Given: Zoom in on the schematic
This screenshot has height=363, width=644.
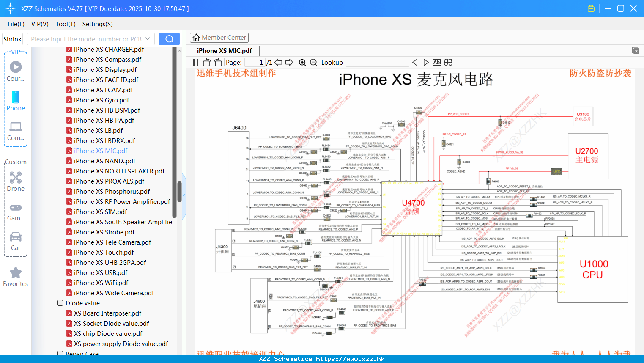Looking at the screenshot, I should (x=302, y=62).
